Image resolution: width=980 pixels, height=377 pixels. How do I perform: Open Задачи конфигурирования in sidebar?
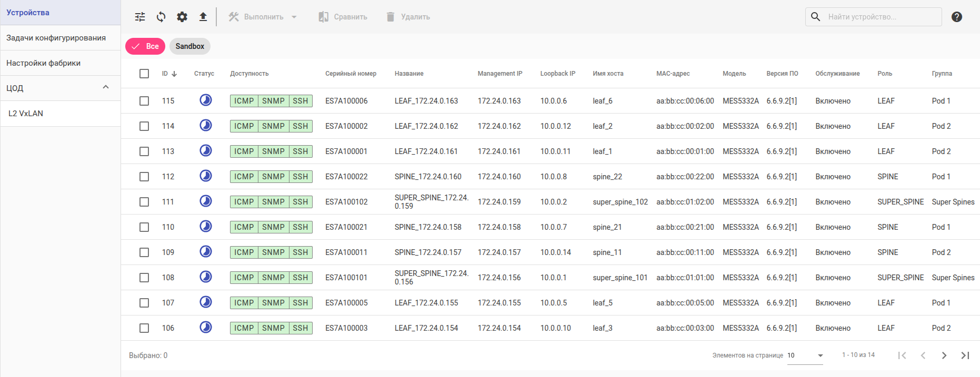[x=56, y=38]
